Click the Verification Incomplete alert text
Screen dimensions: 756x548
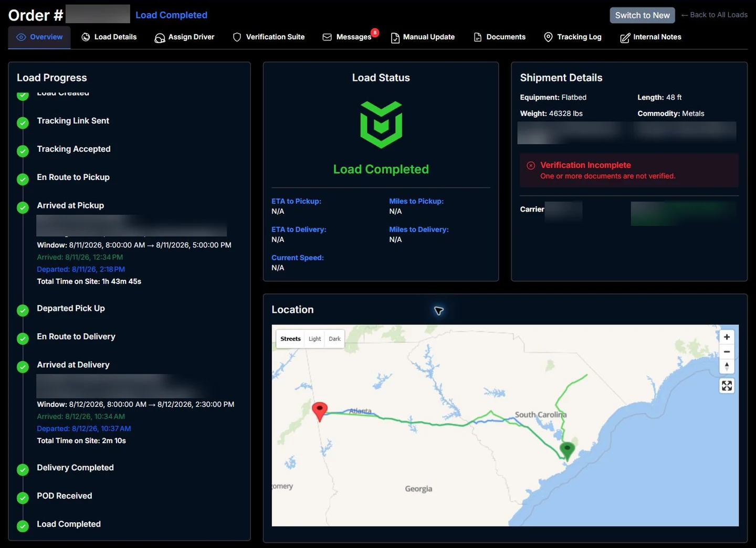[x=585, y=165]
